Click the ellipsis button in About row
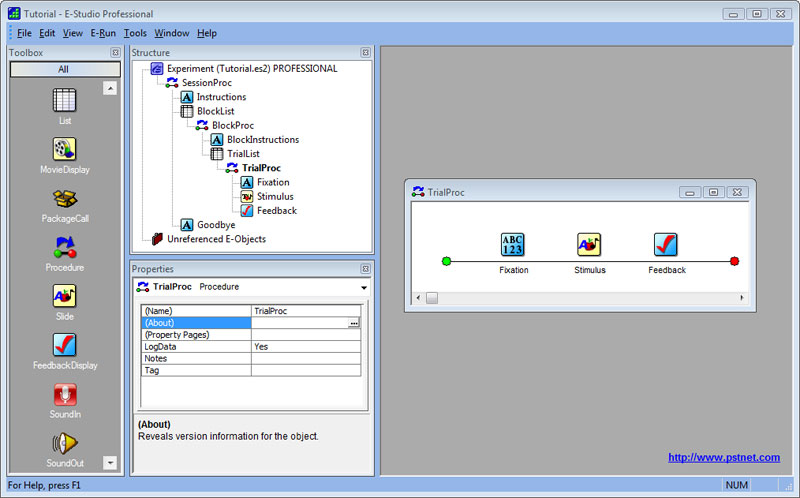This screenshot has width=800, height=498. 354,323
